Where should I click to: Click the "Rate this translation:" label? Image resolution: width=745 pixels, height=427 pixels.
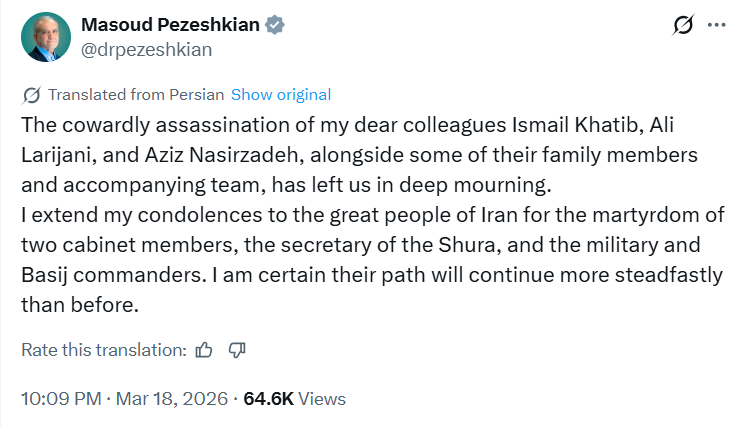pyautogui.click(x=104, y=350)
